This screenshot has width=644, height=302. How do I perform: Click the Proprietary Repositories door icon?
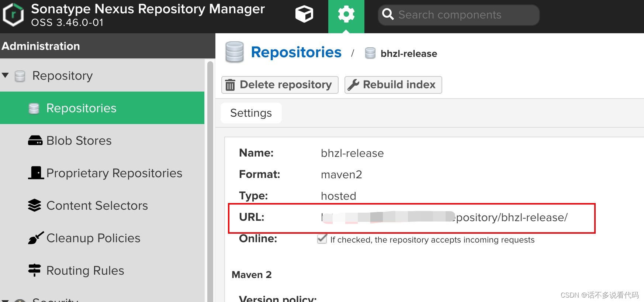pos(36,173)
